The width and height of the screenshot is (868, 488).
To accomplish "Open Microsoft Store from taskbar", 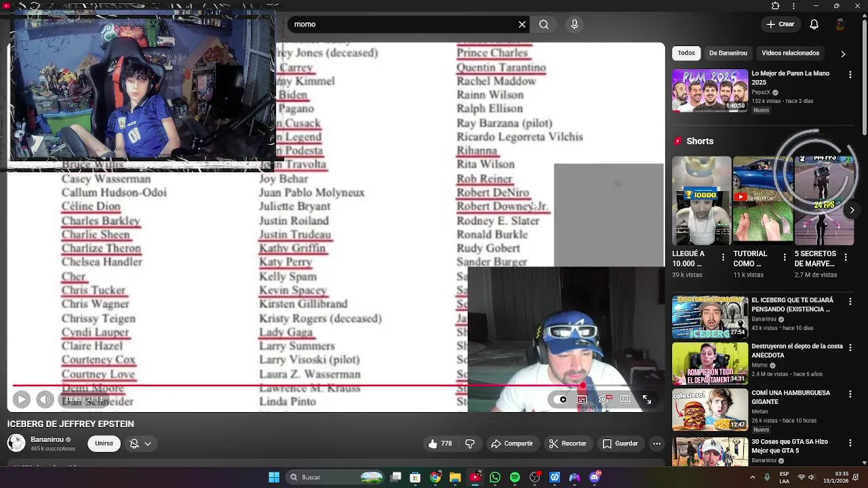I will coord(415,477).
